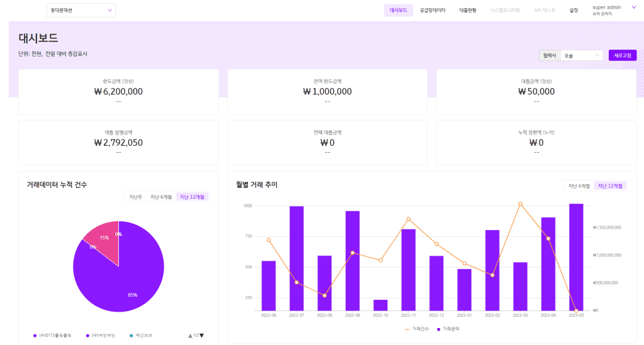Click the 2022-07 bar in monthly chart
Screen dimensions: 644x345
(297, 258)
